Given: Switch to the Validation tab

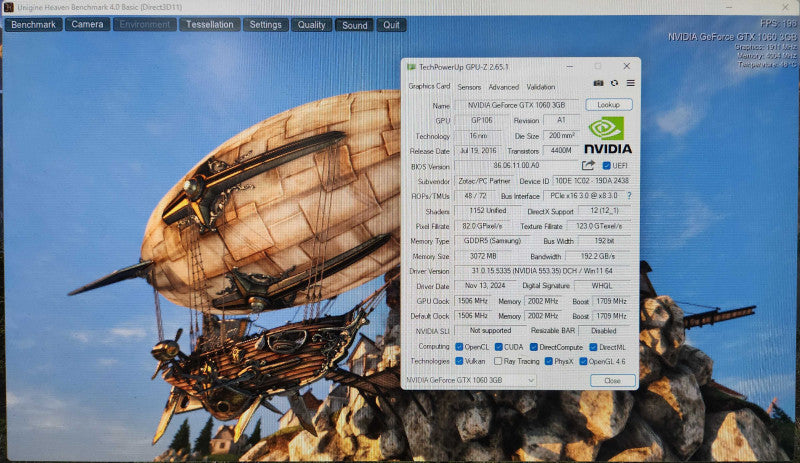Looking at the screenshot, I should pos(540,87).
